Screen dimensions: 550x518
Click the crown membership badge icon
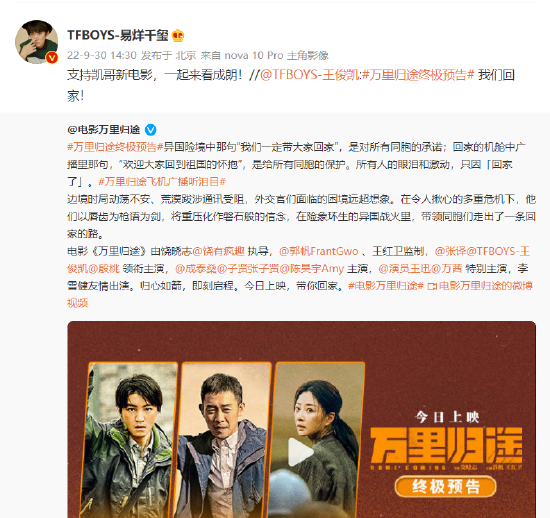coord(178,35)
